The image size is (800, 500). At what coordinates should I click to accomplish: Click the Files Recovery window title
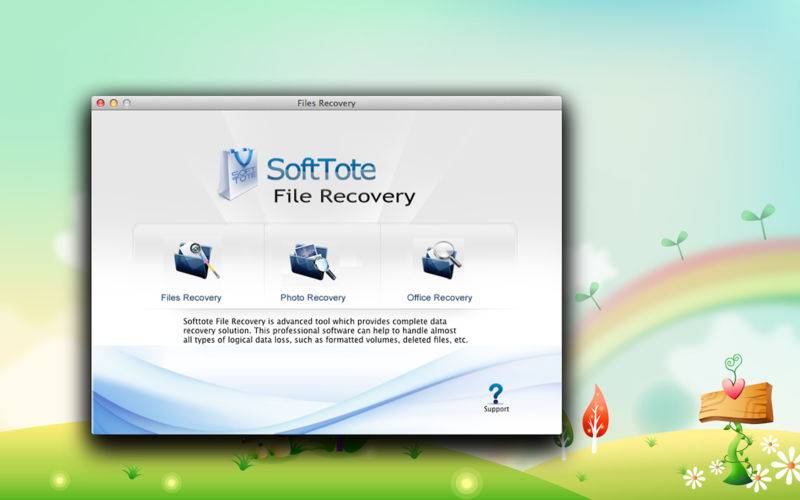coord(326,103)
